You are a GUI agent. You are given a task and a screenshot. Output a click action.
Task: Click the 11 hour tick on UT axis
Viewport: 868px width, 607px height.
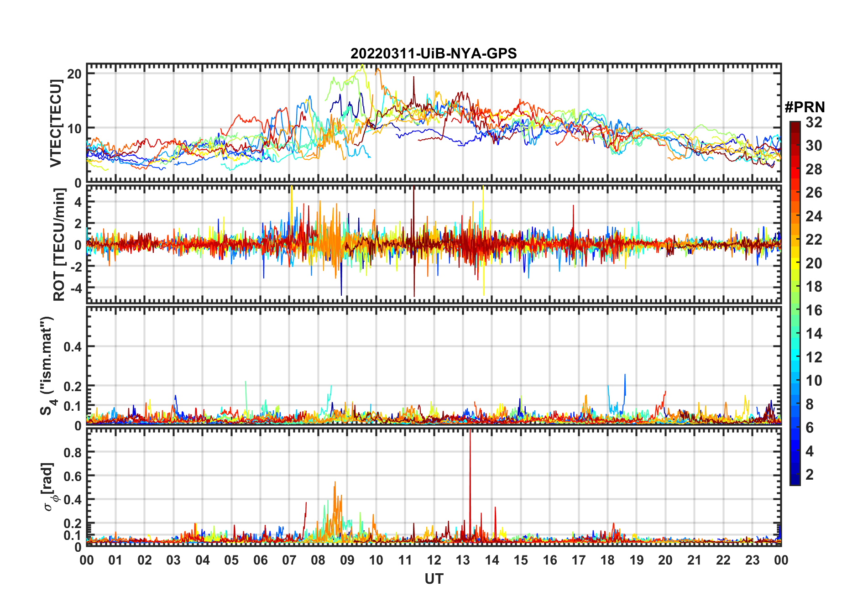[x=405, y=560]
